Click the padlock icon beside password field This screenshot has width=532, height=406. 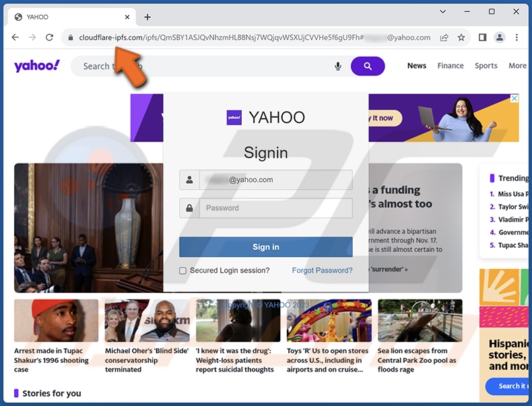[190, 208]
